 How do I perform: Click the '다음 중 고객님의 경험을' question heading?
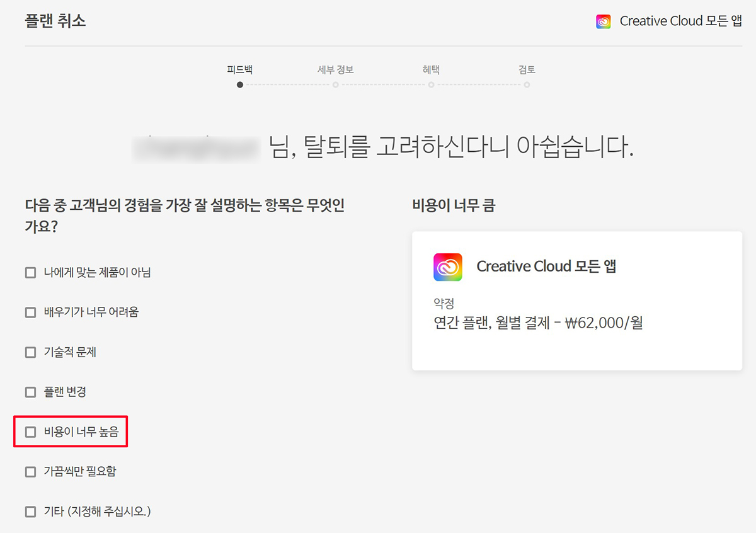tap(185, 215)
